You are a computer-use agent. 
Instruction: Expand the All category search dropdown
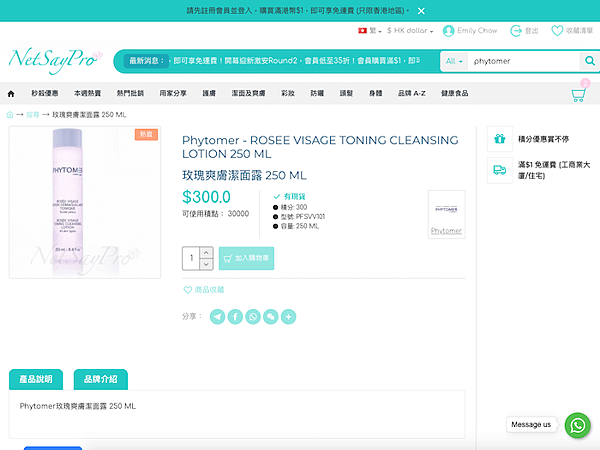pos(454,61)
